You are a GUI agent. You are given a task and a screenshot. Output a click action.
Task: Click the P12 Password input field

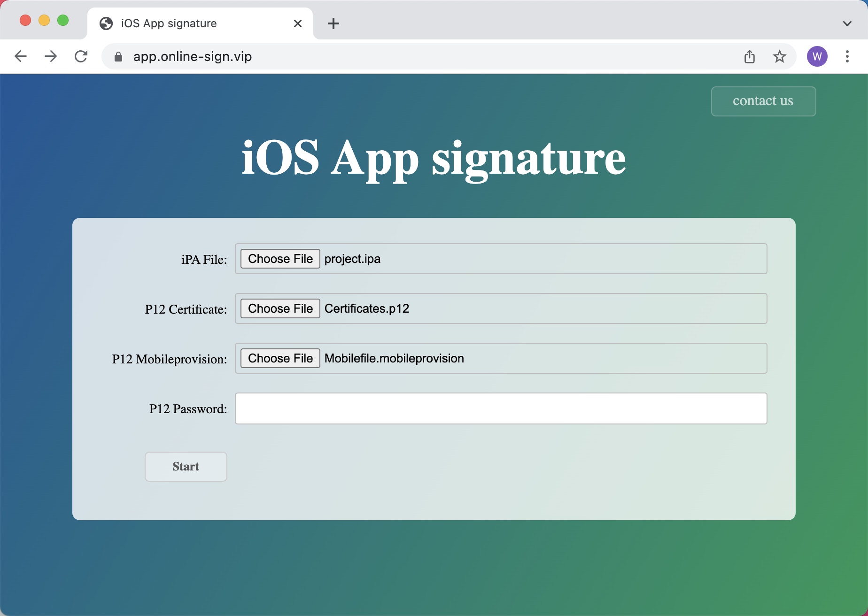500,408
